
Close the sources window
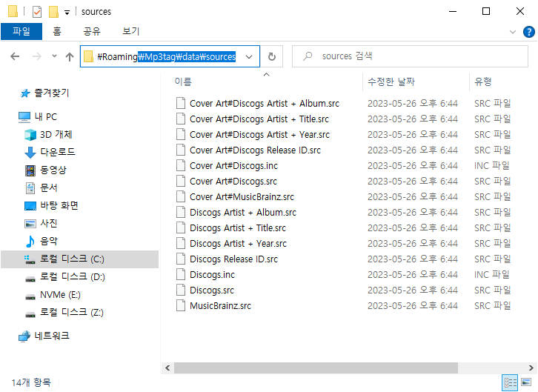point(519,11)
